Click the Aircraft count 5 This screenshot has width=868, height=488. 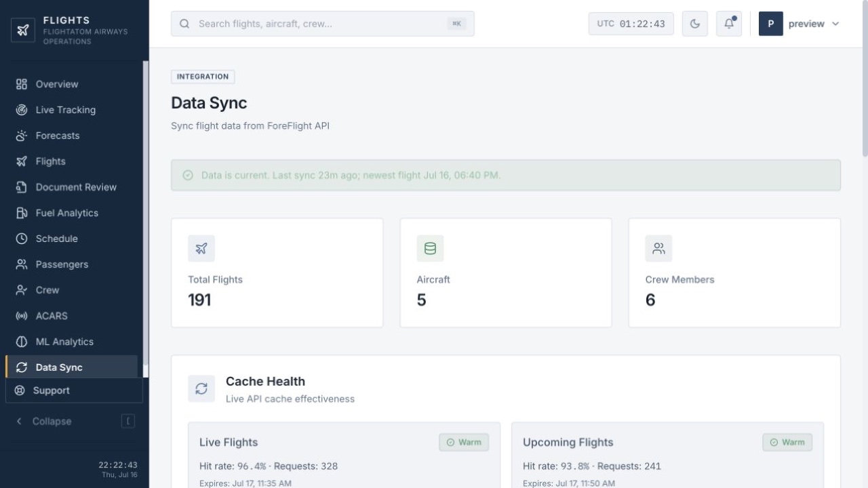(421, 300)
